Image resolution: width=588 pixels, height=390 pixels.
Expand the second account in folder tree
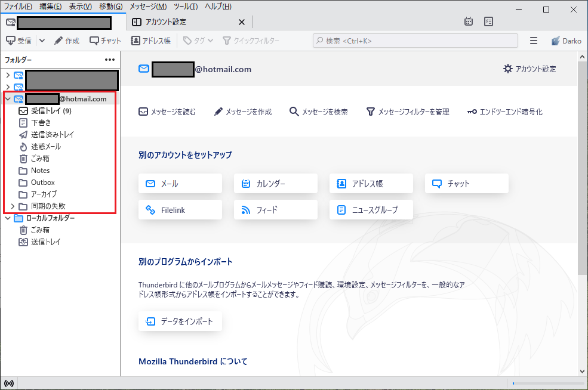[x=8, y=87]
